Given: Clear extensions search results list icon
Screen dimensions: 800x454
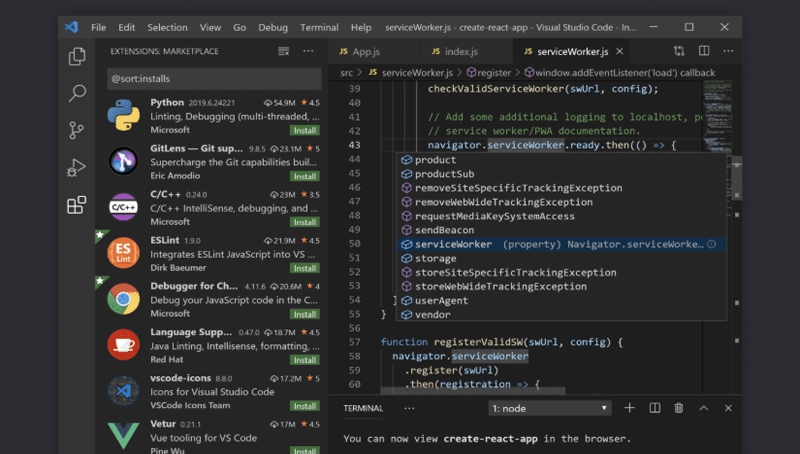Looking at the screenshot, I should [x=284, y=51].
